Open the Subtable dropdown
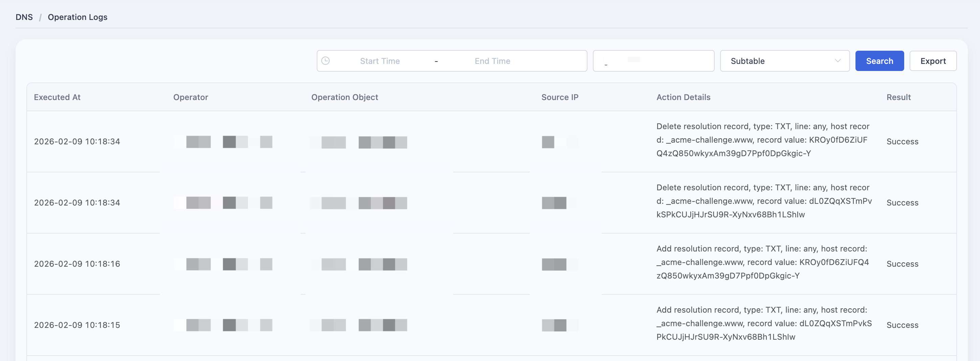980x361 pixels. click(x=784, y=61)
